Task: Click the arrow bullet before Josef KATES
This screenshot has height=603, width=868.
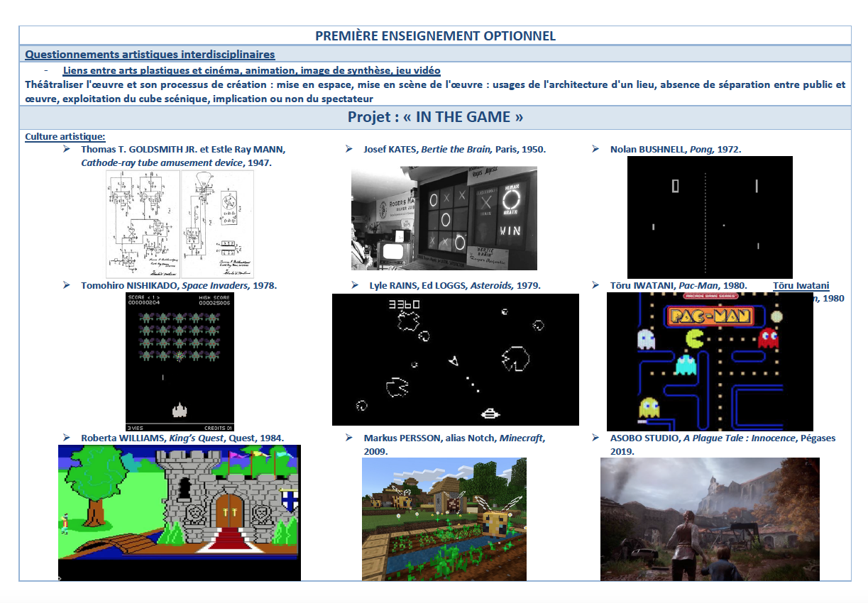Action: point(349,149)
